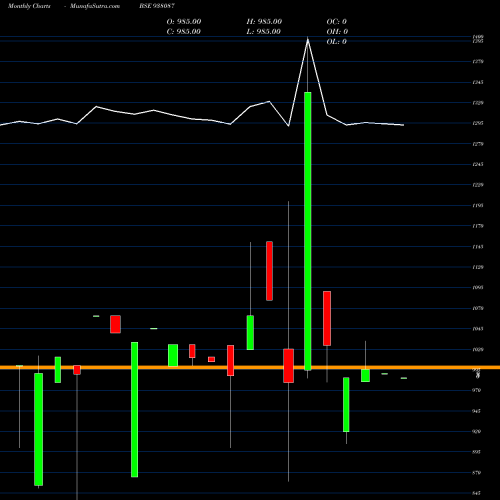
Task: Click the 920 price axis label
Action: pos(477,431)
